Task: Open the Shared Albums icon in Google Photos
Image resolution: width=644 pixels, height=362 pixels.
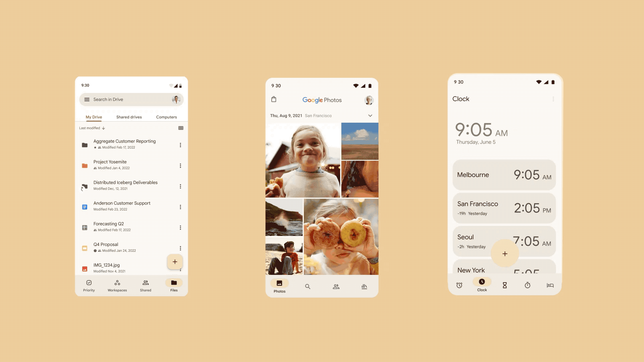Action: (x=336, y=286)
